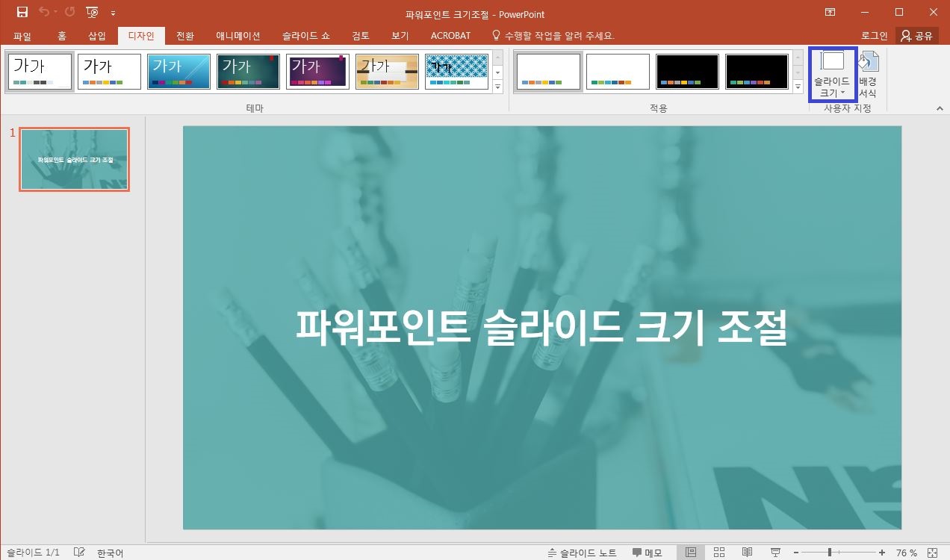This screenshot has height=560, width=950.
Task: Switch to the 홈 tab
Action: 61,35
